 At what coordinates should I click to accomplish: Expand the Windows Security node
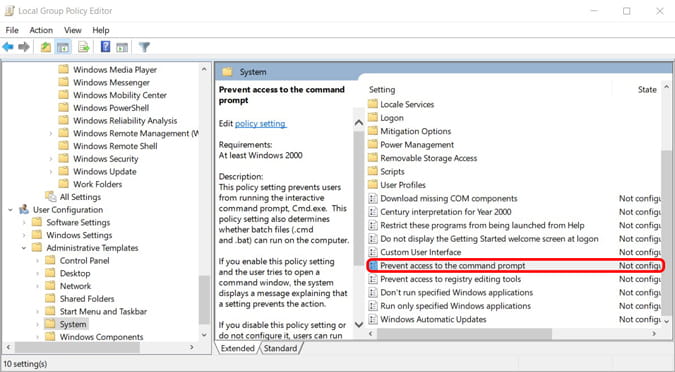click(x=51, y=159)
